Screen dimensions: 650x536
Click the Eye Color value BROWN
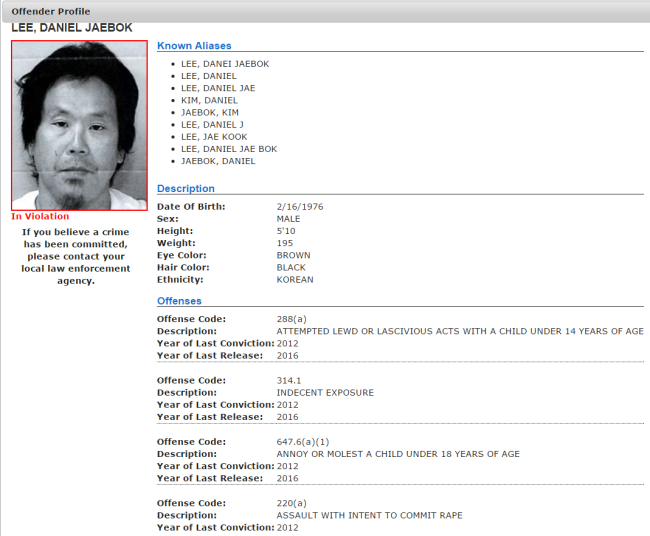click(293, 256)
